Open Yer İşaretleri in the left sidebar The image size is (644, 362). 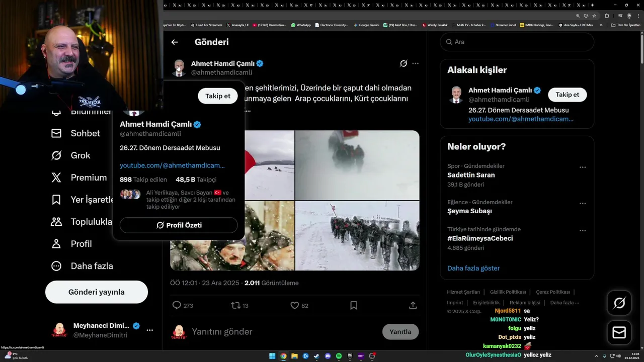82,200
